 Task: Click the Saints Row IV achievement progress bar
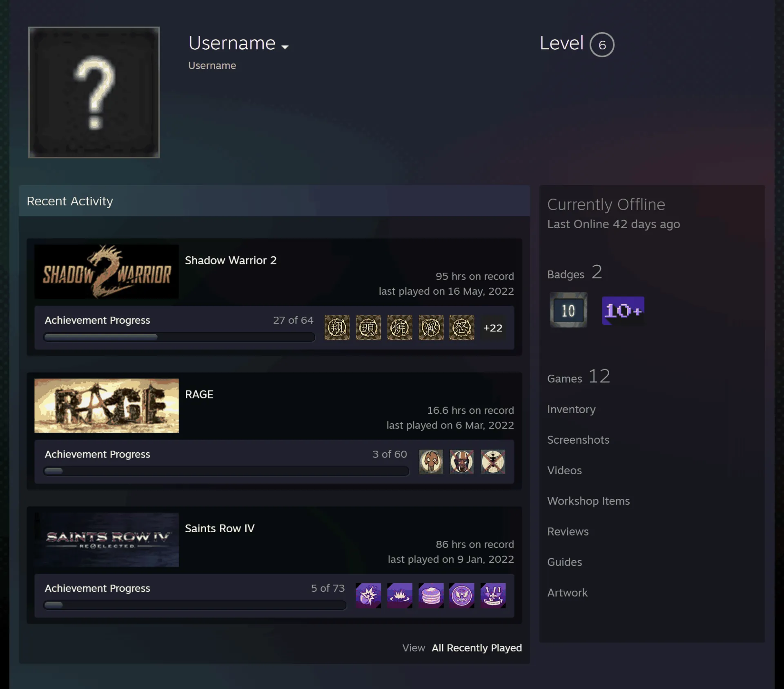(x=195, y=605)
